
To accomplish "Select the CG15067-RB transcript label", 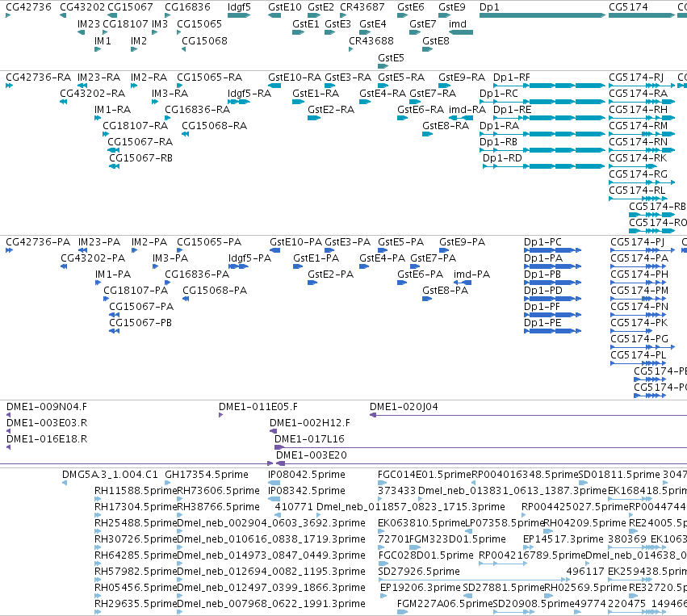I will coord(140,158).
